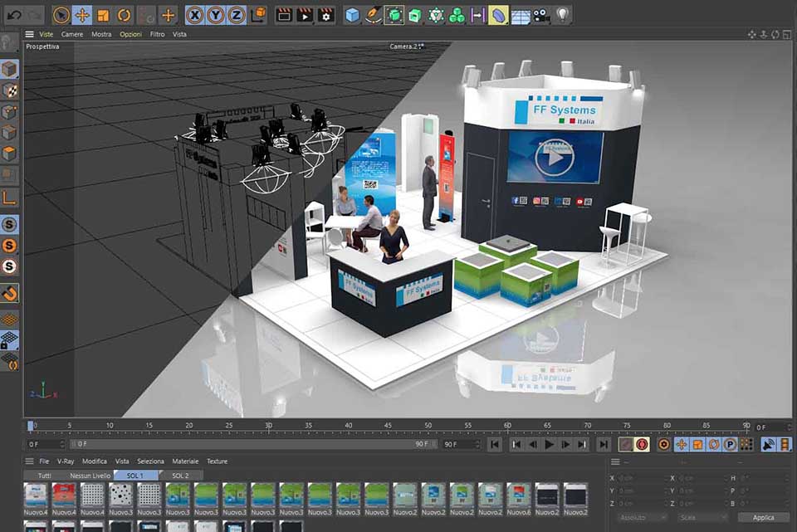The width and height of the screenshot is (797, 532).
Task: Record active objects keyframe red button
Action: (643, 445)
